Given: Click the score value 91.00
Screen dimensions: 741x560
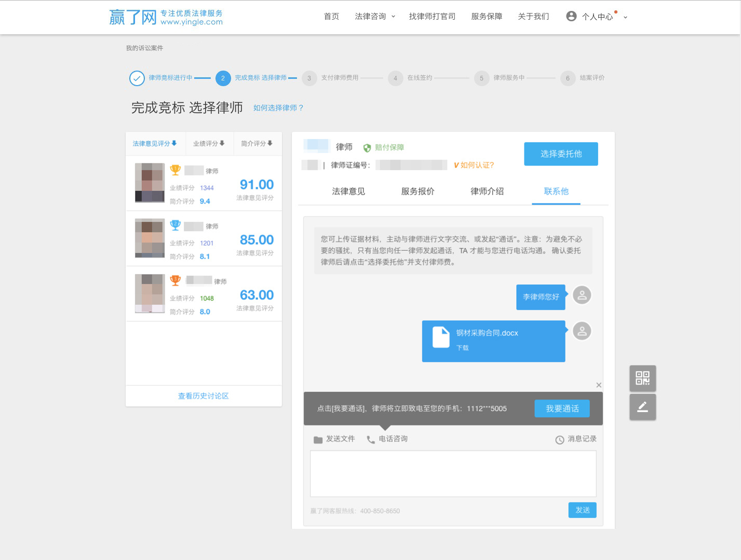Looking at the screenshot, I should pos(257,185).
